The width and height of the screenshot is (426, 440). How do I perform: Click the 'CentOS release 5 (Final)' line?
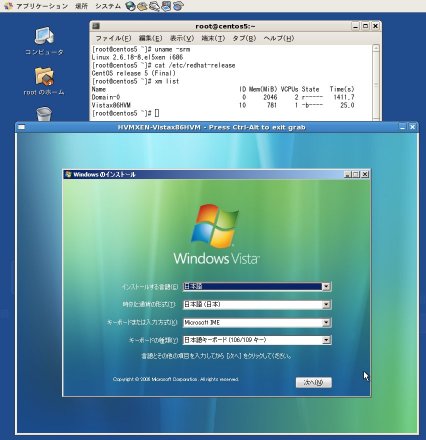(134, 73)
